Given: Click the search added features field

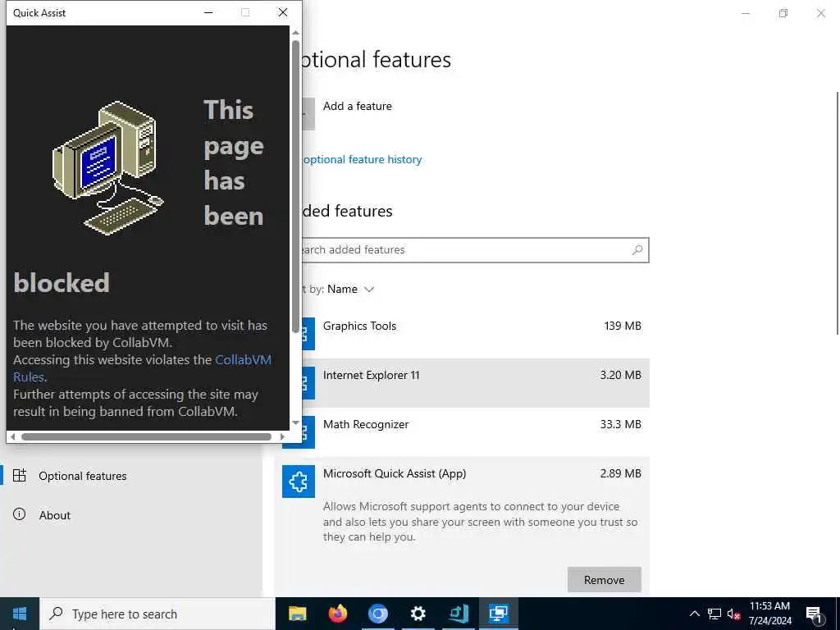Looking at the screenshot, I should (x=474, y=250).
